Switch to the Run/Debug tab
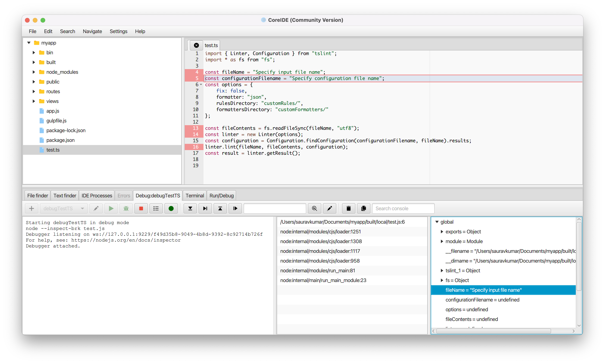The width and height of the screenshot is (605, 364). (221, 195)
